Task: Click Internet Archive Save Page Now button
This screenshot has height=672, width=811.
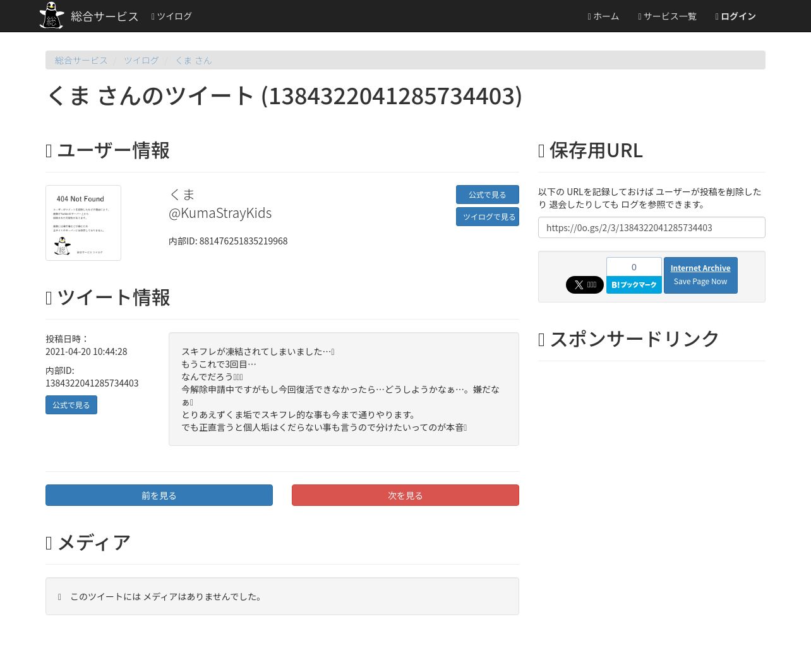Action: (700, 275)
